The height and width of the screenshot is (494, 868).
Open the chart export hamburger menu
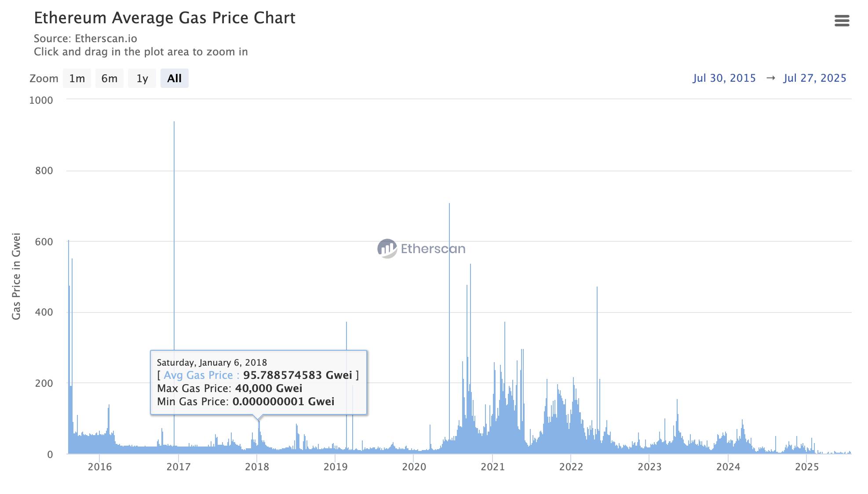pos(842,21)
